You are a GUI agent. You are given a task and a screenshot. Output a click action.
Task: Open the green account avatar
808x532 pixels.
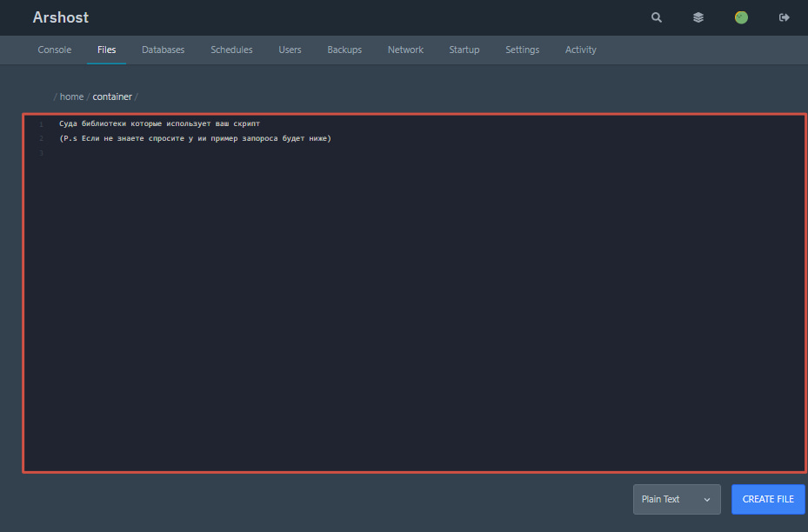point(741,17)
